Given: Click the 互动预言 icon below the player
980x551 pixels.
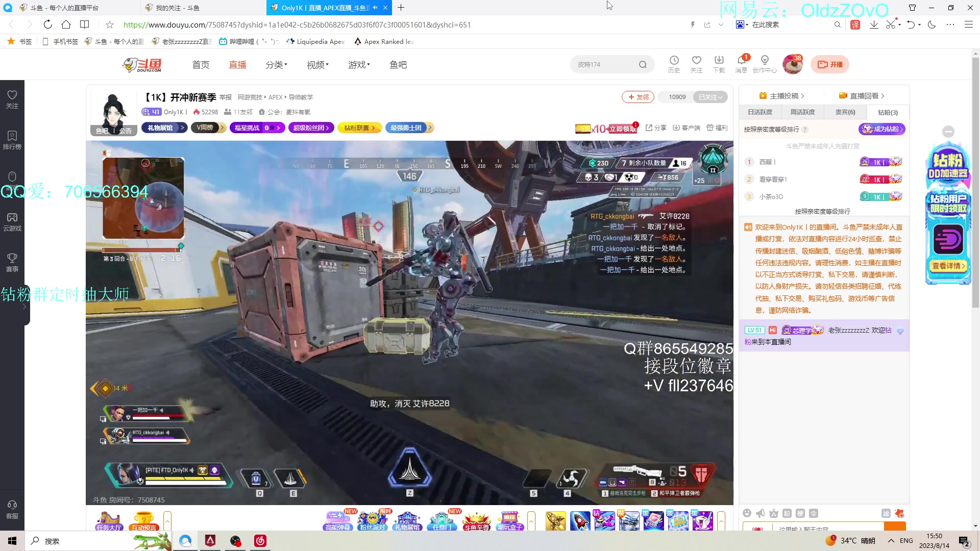Looking at the screenshot, I should 144,521.
